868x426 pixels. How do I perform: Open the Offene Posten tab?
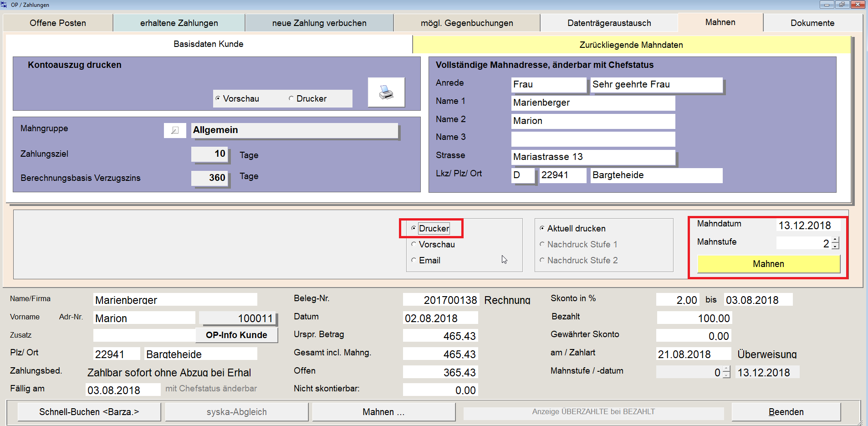[x=58, y=23]
